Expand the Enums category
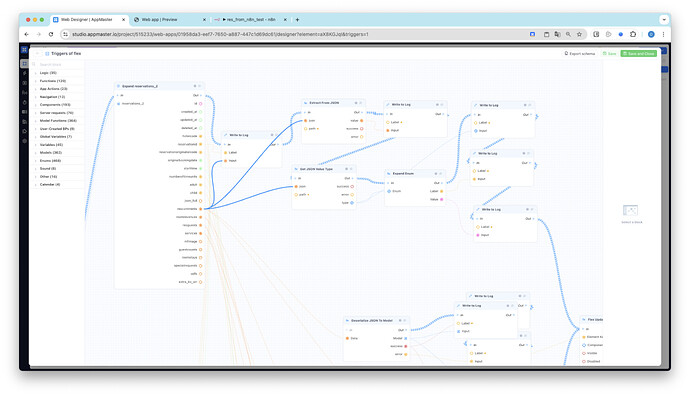The width and height of the screenshot is (690, 396). [x=50, y=161]
